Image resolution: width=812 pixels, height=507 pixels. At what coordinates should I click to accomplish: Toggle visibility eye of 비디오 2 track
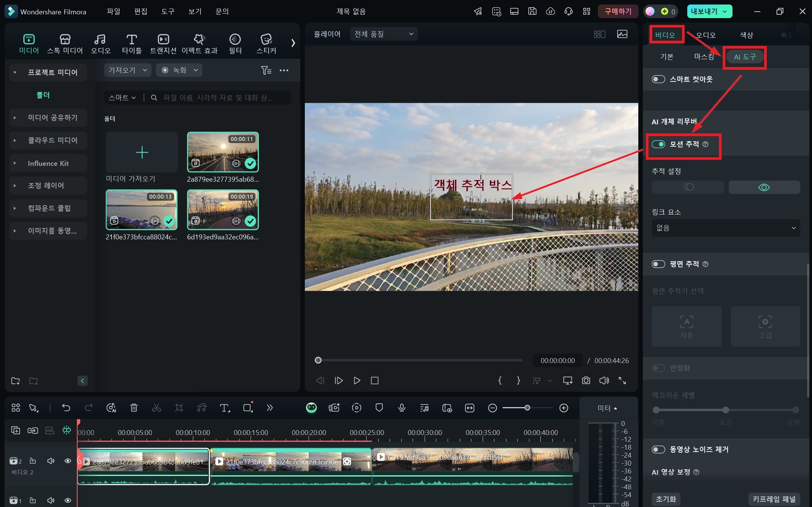click(x=68, y=461)
